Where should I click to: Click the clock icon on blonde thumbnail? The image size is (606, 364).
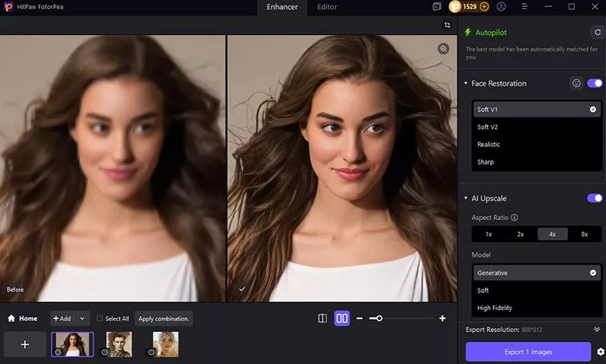(x=151, y=352)
